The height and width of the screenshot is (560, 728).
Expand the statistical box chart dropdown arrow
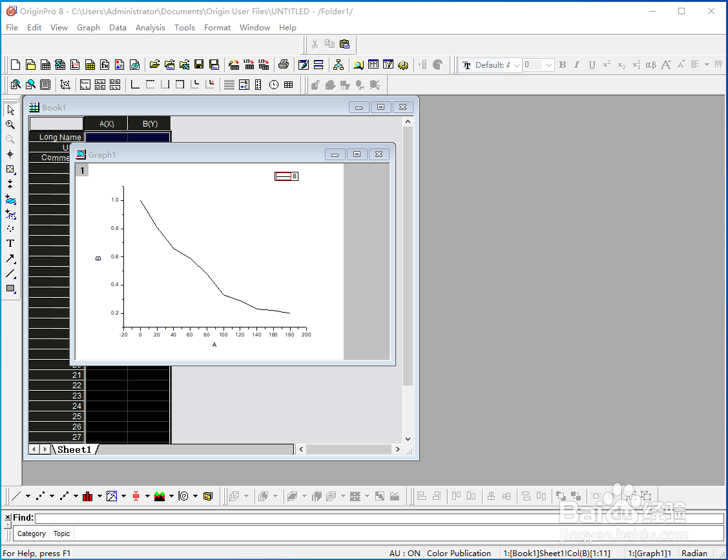pos(147,497)
